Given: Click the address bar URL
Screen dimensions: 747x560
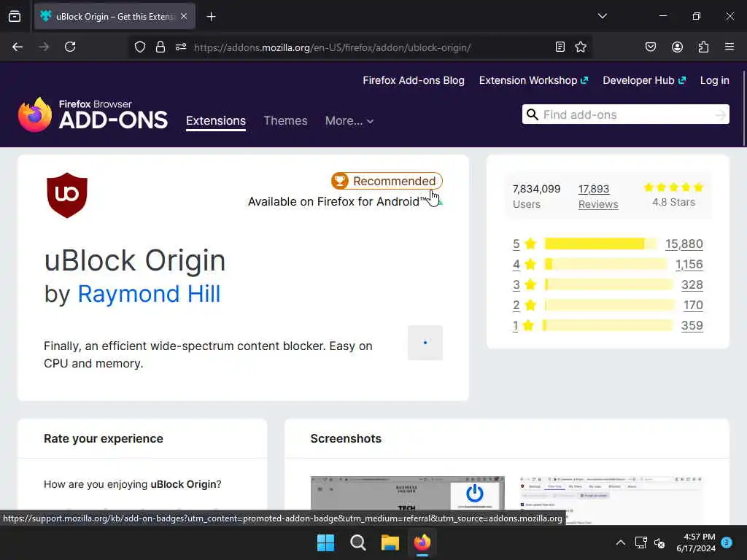Looking at the screenshot, I should (x=332, y=47).
